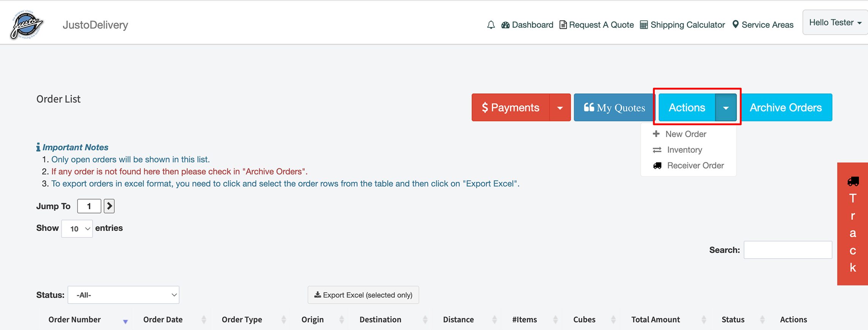The image size is (868, 330).
Task: Click Export Excel (selected only) button
Action: coord(363,295)
